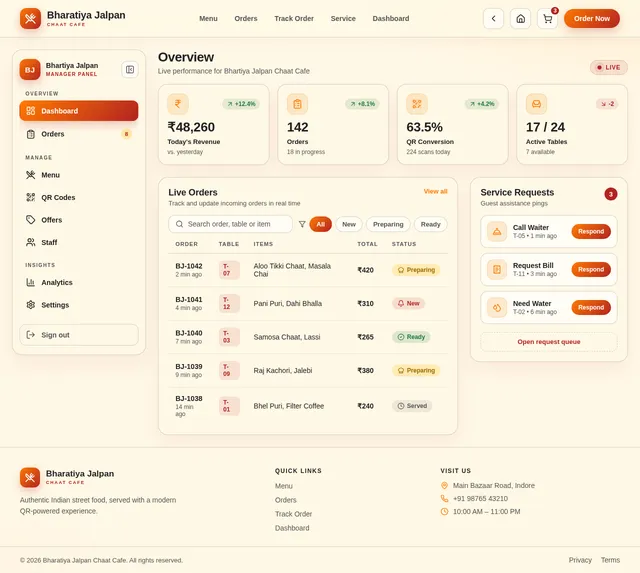
Task: Respond to the Call Waiter request
Action: (x=591, y=231)
